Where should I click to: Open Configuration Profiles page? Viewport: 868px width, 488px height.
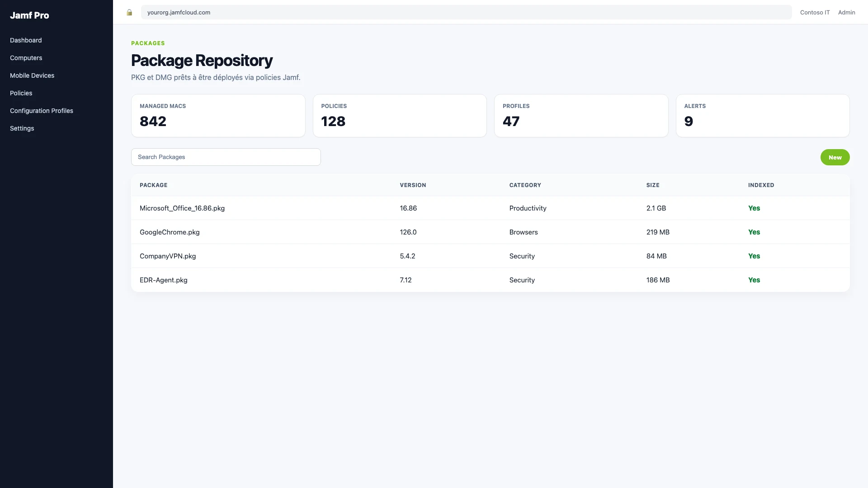pos(42,111)
